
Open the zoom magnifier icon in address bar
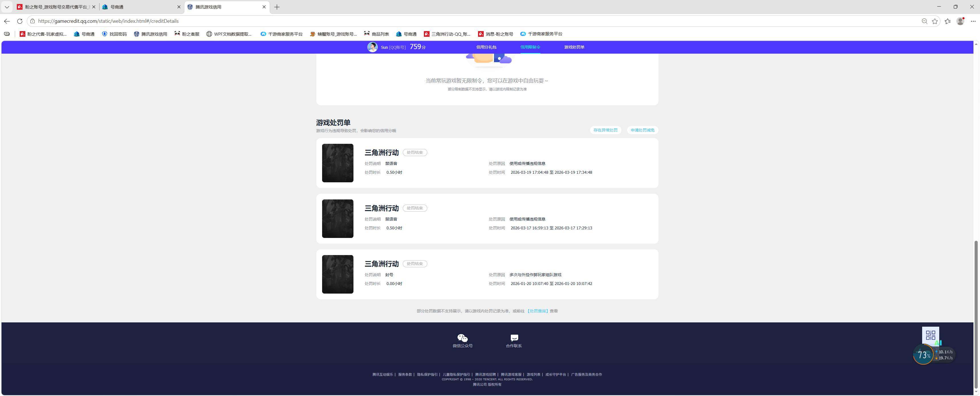click(924, 21)
